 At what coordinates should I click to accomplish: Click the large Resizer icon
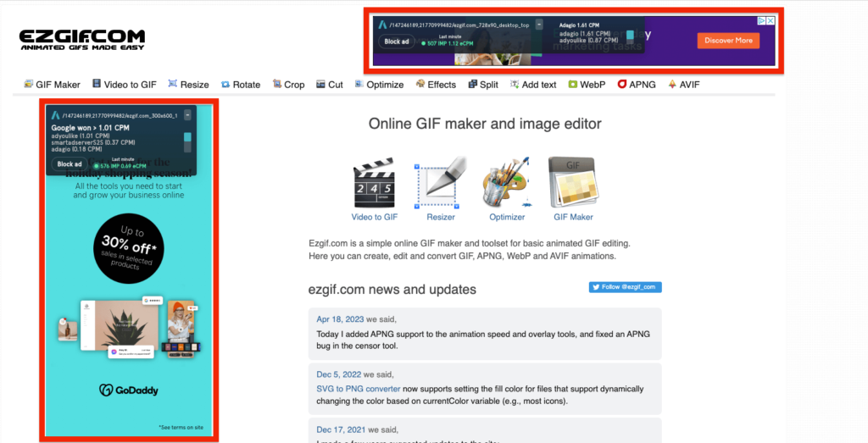coord(441,182)
